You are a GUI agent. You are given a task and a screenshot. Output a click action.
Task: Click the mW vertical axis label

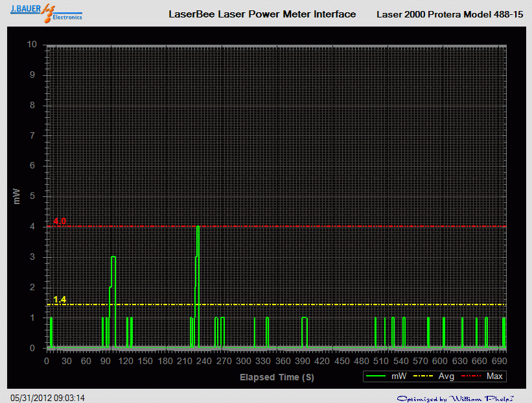click(16, 196)
